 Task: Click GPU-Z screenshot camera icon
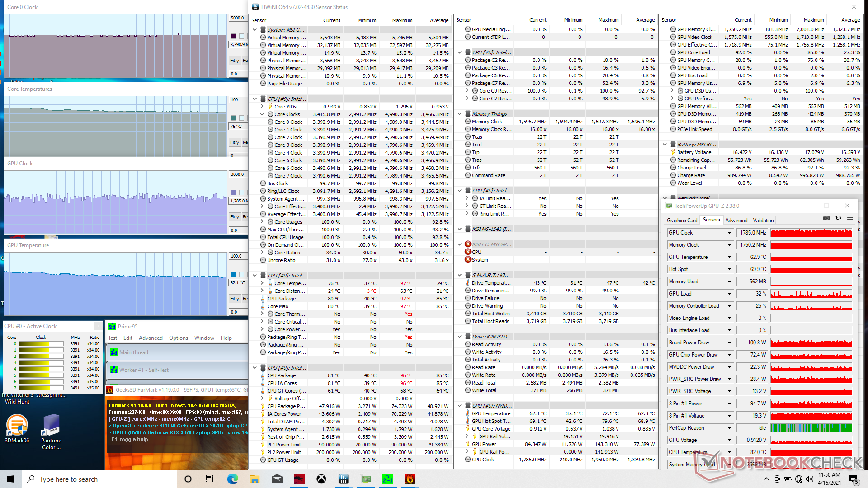[826, 218]
